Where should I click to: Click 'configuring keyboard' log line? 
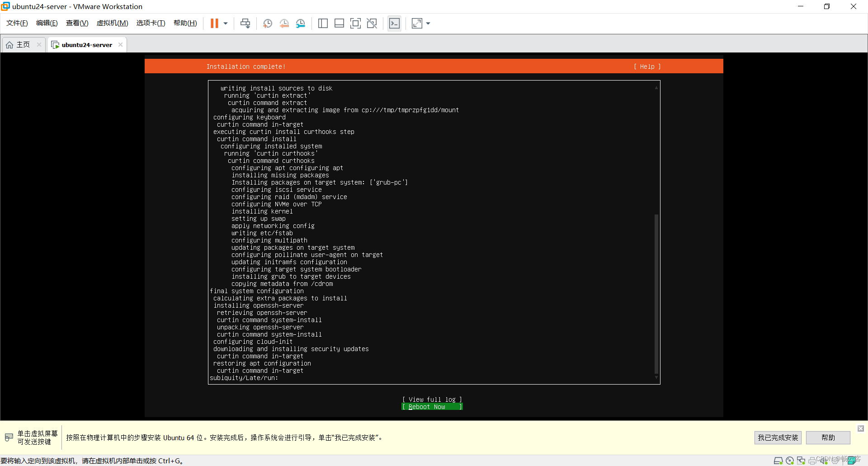(250, 117)
